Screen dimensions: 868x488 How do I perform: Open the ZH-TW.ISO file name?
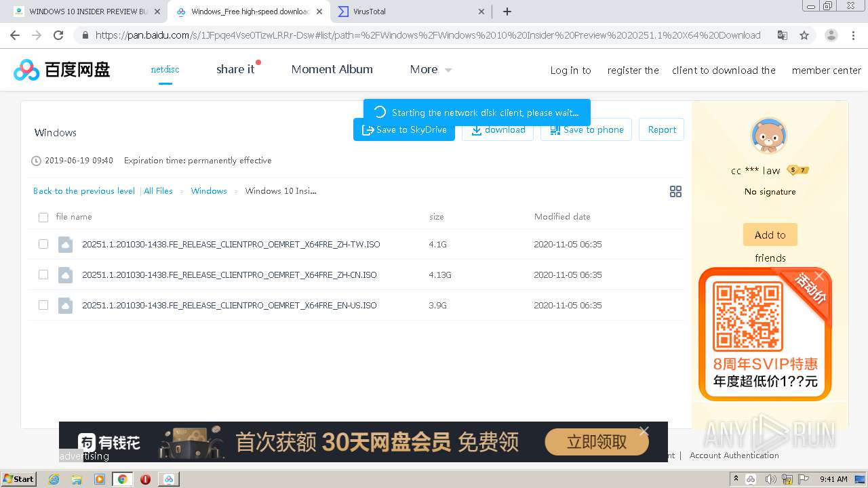coord(231,244)
